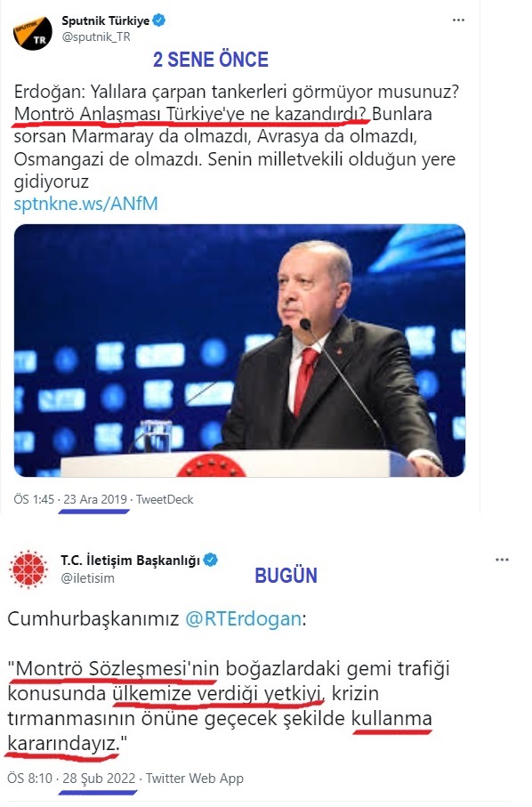The image size is (532, 807).
Task: Click the ÖS 8:10 time text
Action: tap(30, 779)
